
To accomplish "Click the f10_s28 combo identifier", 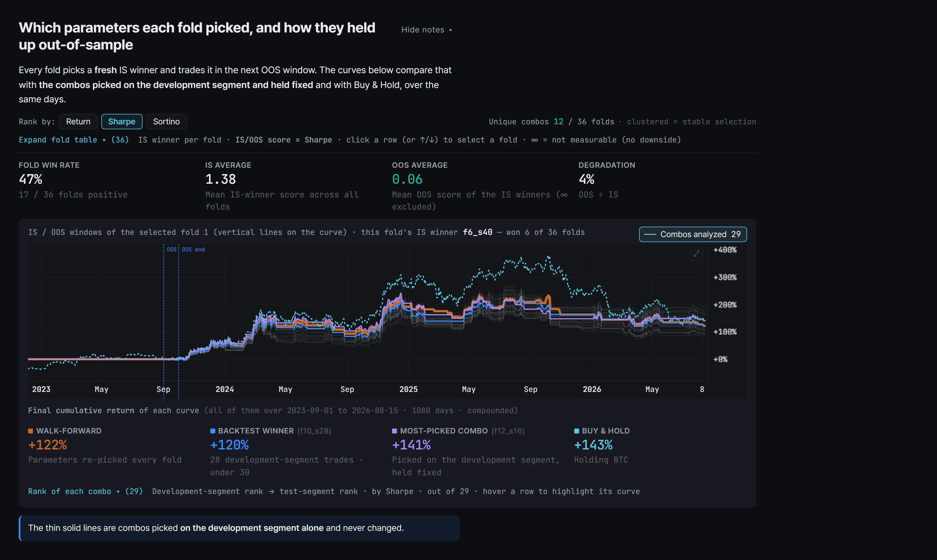I will (x=314, y=431).
